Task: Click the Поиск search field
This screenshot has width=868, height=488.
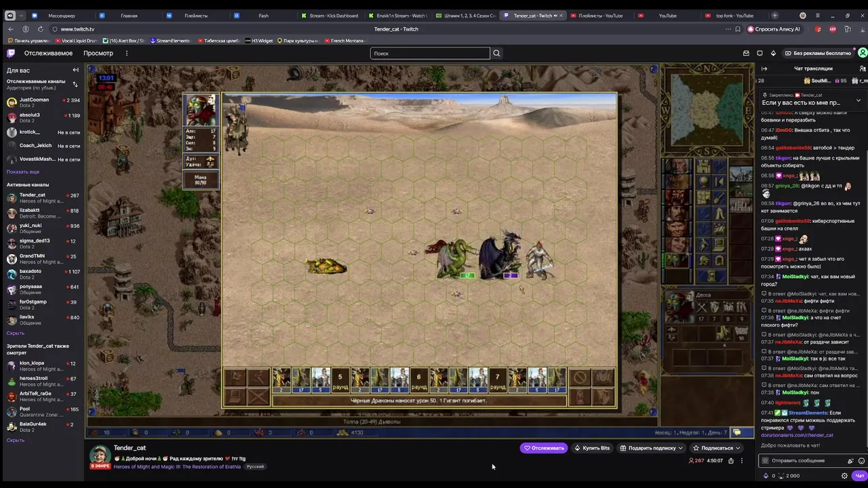Action: point(430,53)
